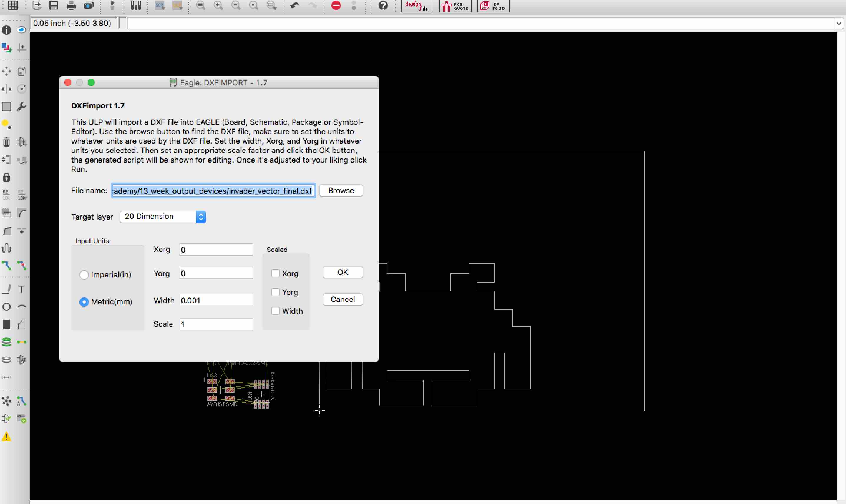Viewport: 846px width, 504px height.
Task: Click the Run ULP icon
Action: [x=177, y=5]
